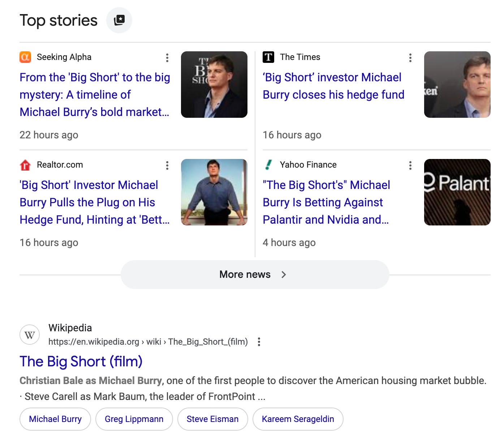Select the Steve Eisman chip

[x=212, y=419]
